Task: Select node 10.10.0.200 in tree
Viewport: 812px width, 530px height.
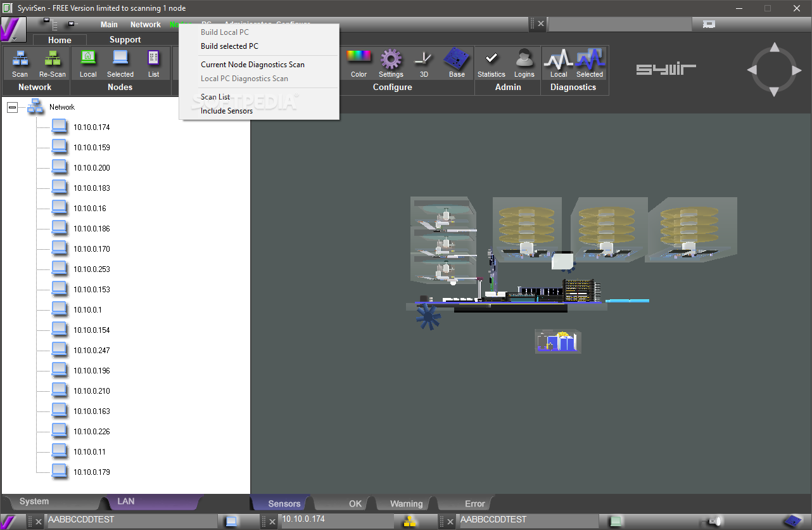Action: tap(92, 168)
